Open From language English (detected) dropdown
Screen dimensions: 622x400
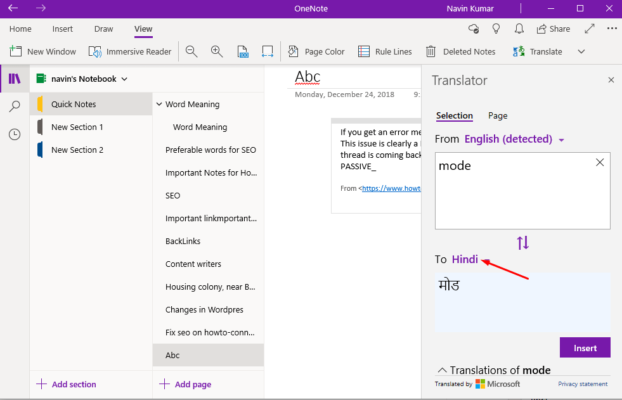[x=514, y=139]
